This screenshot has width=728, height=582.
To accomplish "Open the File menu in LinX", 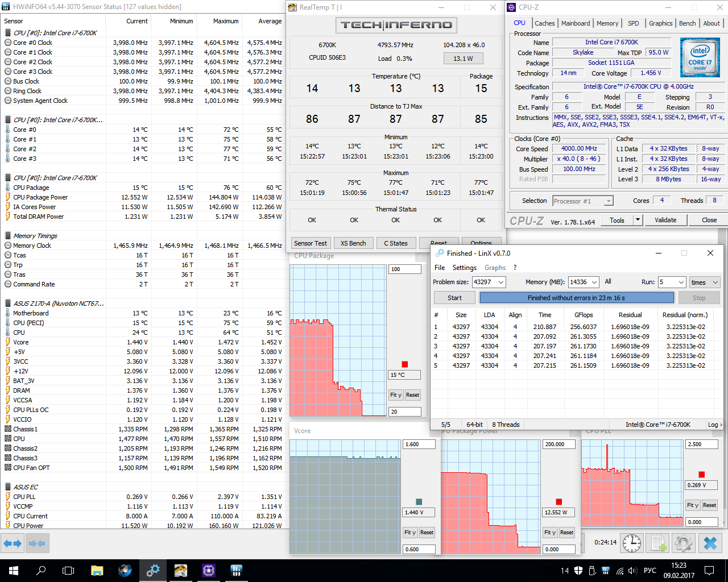I will (440, 268).
